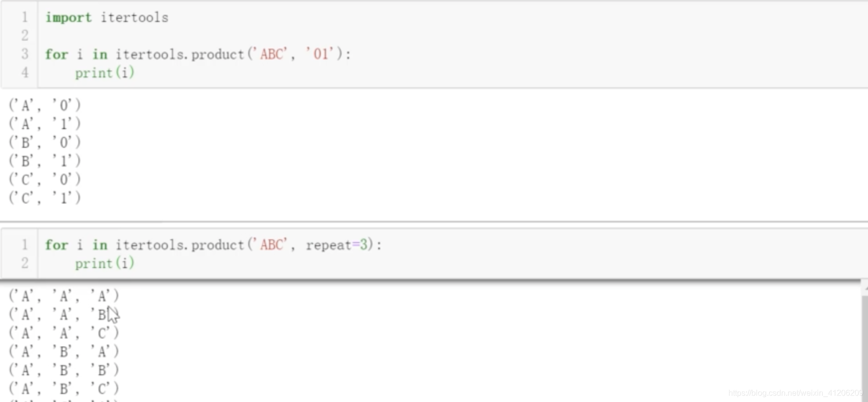The height and width of the screenshot is (402, 868).
Task: Open the blog.csdn.net watermark link
Action: pos(796,393)
